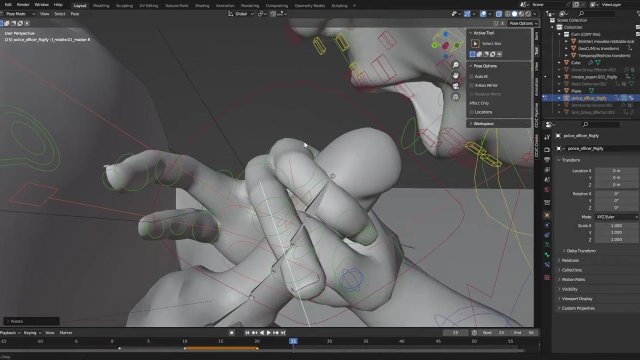
Task: Select wireframe viewport shading icon
Action: click(x=507, y=14)
